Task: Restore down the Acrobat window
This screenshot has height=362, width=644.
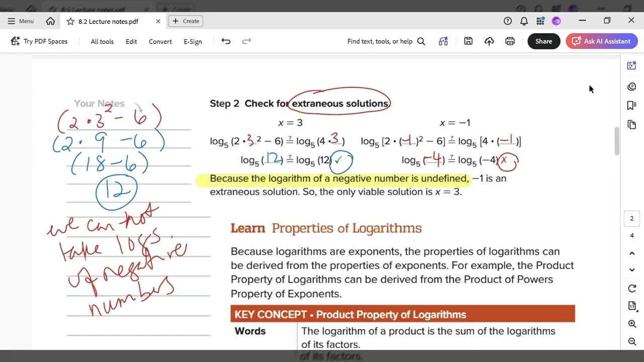Action: (607, 21)
